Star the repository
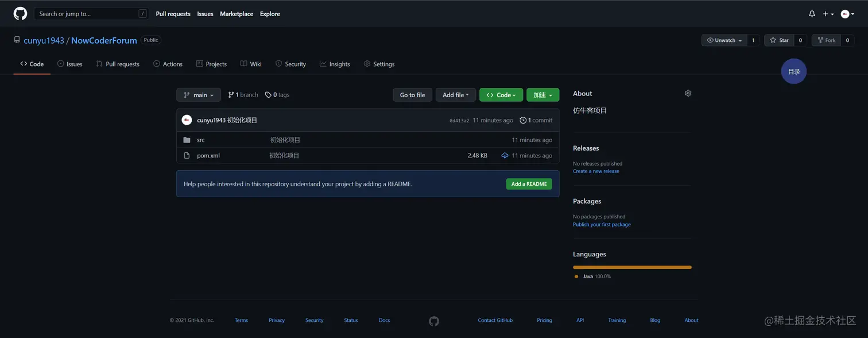Viewport: 868px width, 338px height. click(779, 40)
